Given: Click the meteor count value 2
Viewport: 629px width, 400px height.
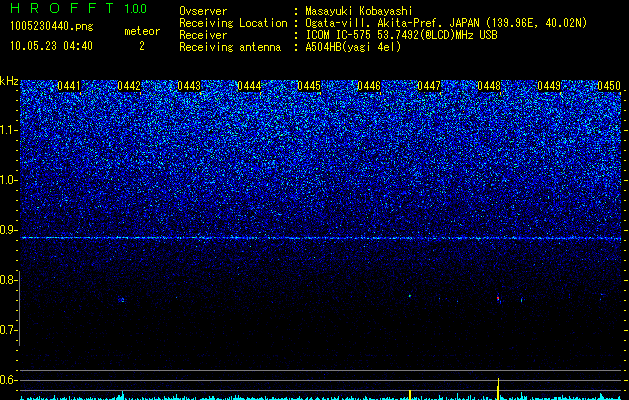Looking at the screenshot, I should 142,46.
